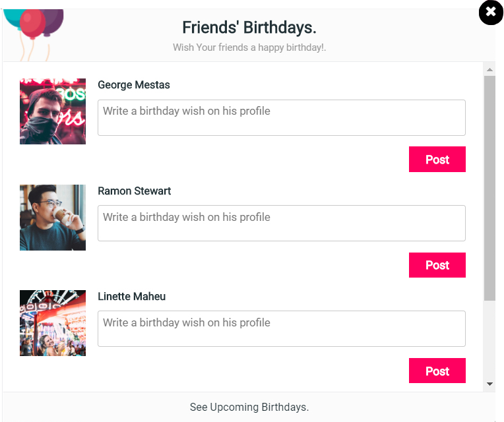Open the See Upcoming Birthdays link

click(x=249, y=407)
